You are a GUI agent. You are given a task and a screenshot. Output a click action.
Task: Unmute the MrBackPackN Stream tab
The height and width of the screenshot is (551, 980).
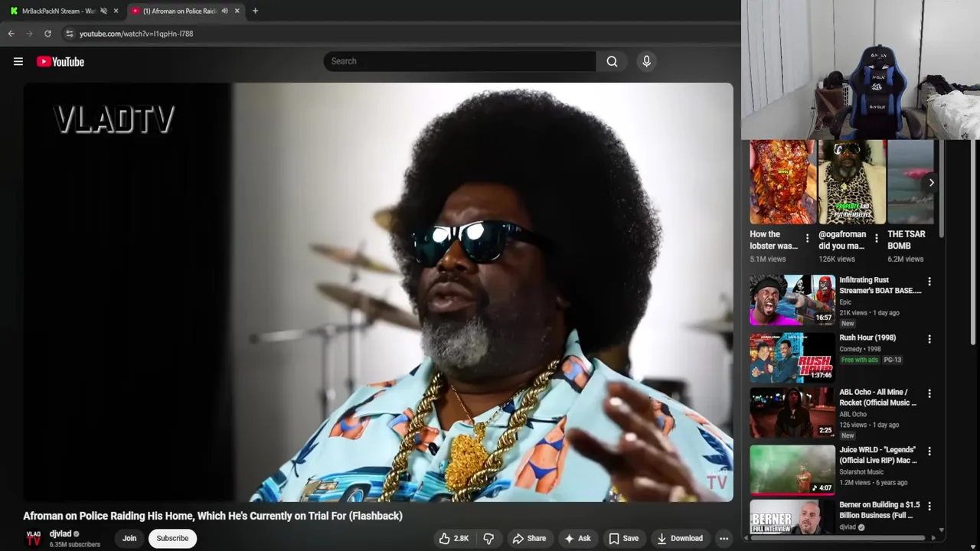103,11
